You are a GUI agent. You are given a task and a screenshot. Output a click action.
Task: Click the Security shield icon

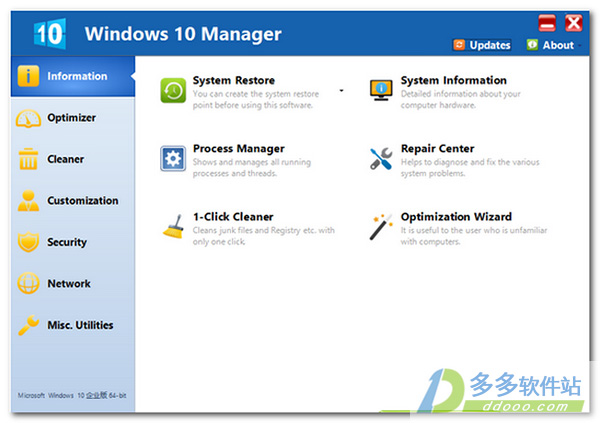[x=28, y=242]
